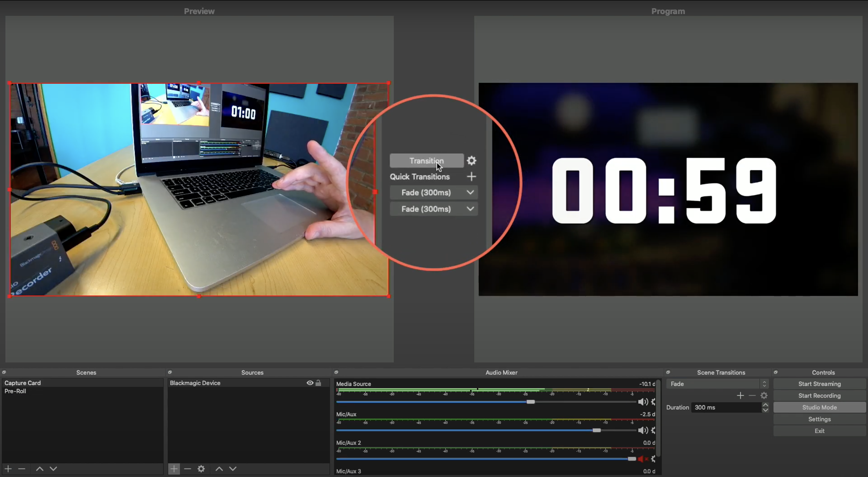
Task: Move the selected scene up
Action: (39, 468)
